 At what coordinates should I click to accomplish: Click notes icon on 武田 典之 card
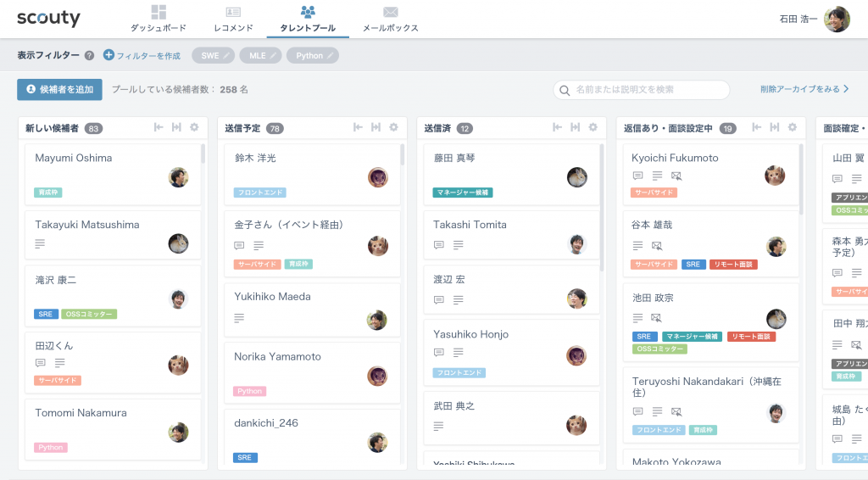point(438,426)
